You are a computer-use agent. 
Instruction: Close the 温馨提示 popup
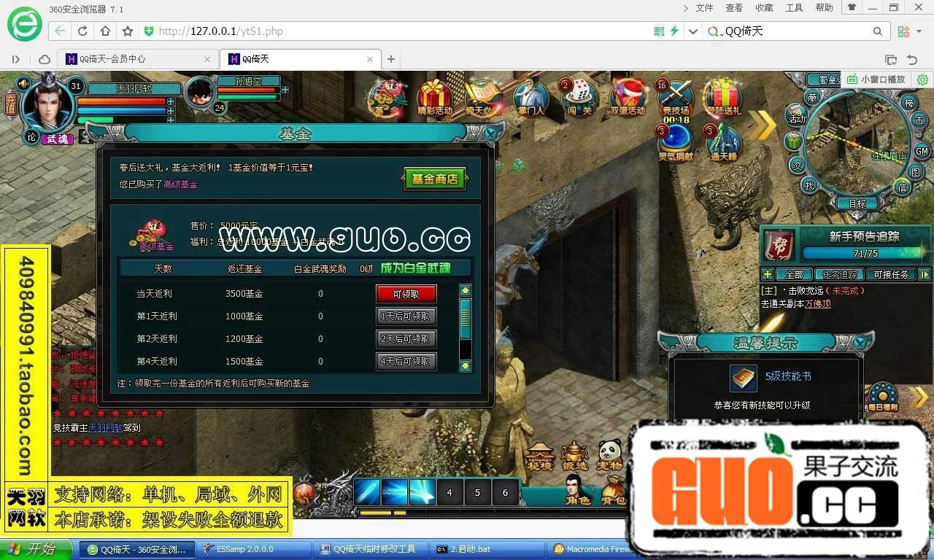tap(860, 342)
